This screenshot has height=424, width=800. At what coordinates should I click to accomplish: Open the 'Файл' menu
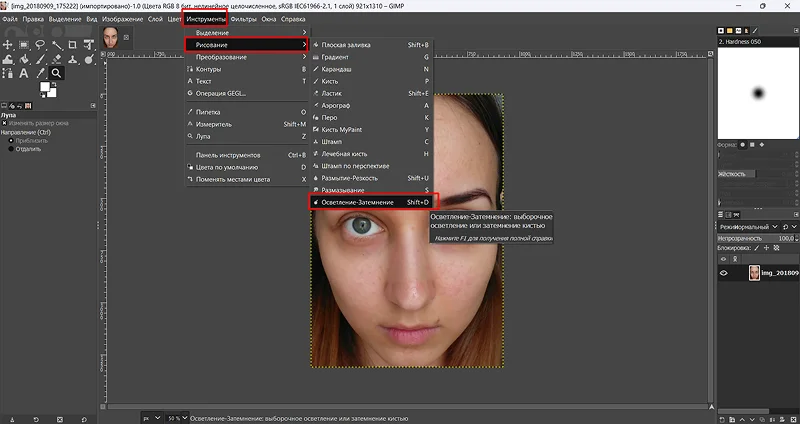coord(10,19)
